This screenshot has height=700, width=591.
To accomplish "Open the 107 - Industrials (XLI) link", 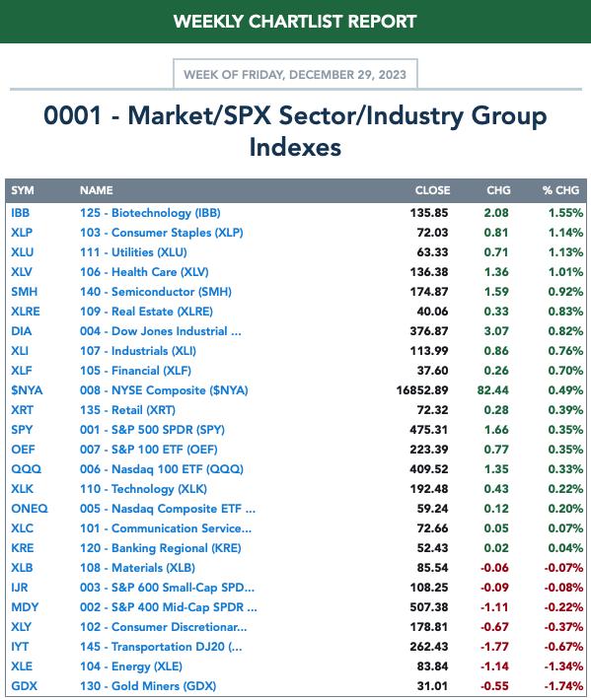I will pos(137,351).
